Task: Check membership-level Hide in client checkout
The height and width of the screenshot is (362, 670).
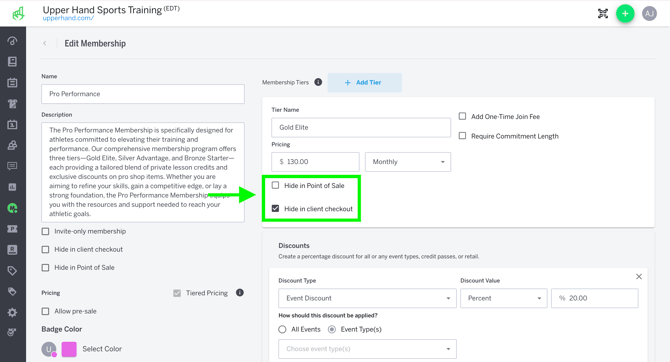Action: pyautogui.click(x=45, y=249)
